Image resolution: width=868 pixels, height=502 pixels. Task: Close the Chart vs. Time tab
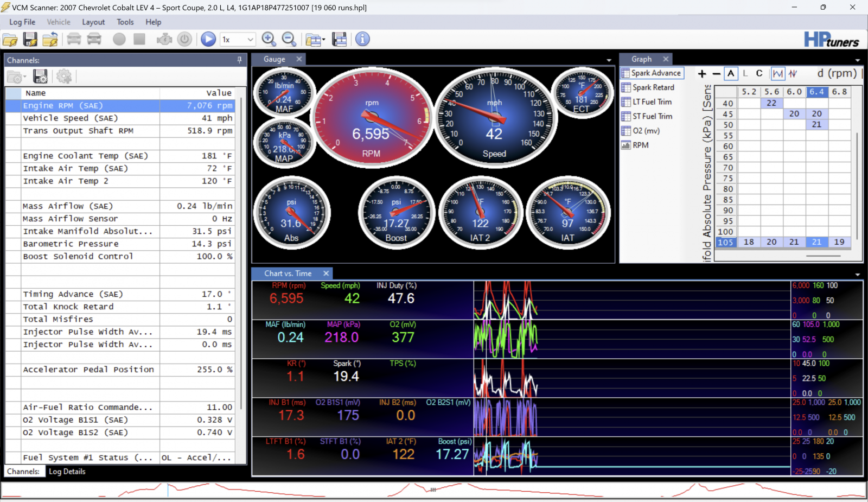tap(326, 274)
